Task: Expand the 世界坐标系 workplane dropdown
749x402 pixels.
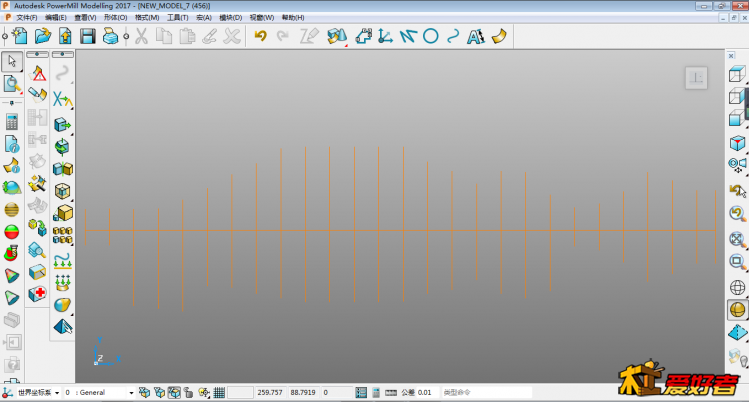Action: tap(57, 393)
